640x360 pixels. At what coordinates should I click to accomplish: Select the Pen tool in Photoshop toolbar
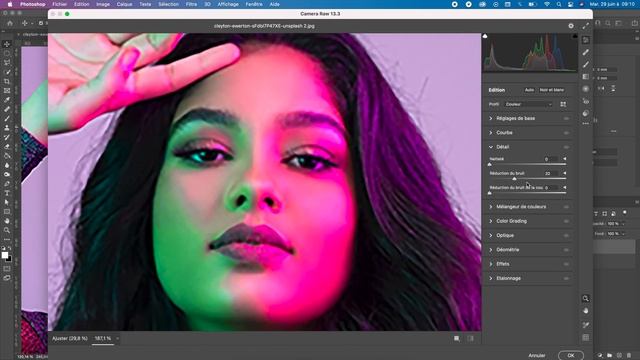pyautogui.click(x=7, y=184)
